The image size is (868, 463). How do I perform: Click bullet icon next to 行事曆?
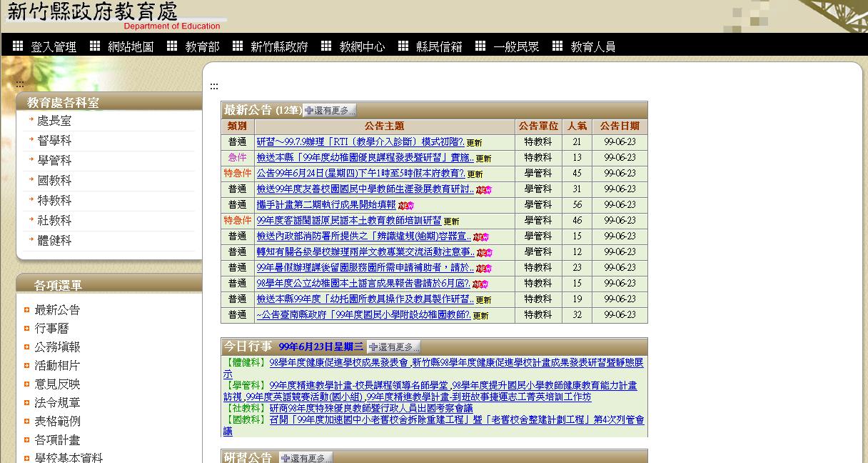tap(26, 328)
